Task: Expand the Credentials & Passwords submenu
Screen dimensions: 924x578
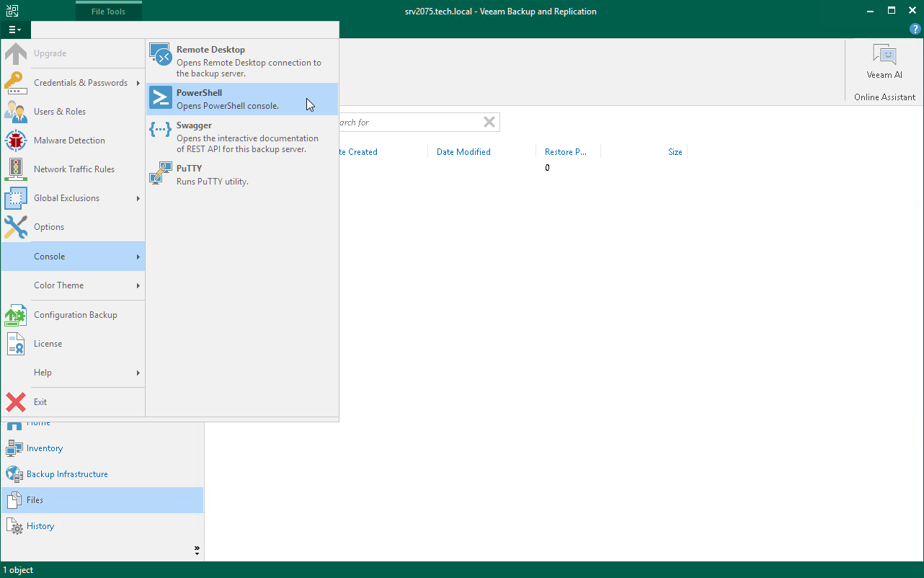Action: click(x=81, y=82)
